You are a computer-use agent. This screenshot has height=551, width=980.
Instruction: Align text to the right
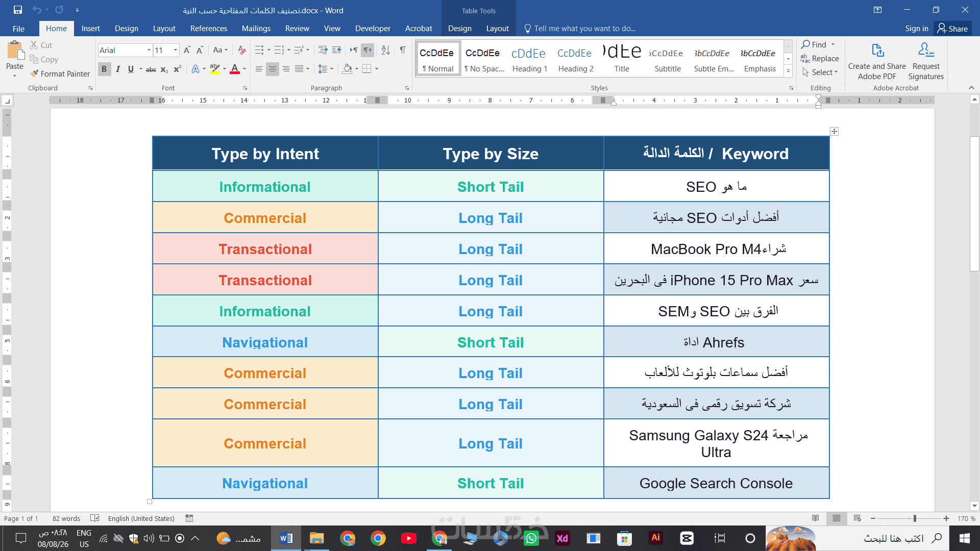[286, 69]
